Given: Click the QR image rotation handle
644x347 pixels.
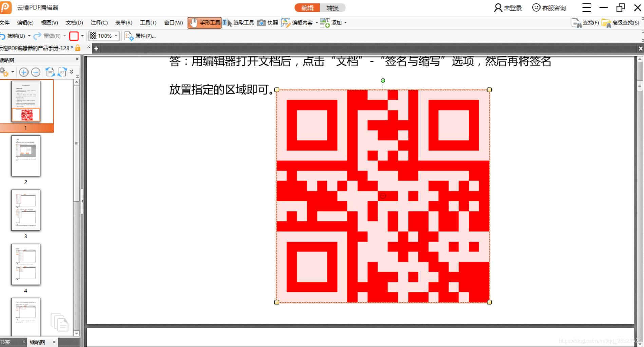Looking at the screenshot, I should click(x=383, y=81).
